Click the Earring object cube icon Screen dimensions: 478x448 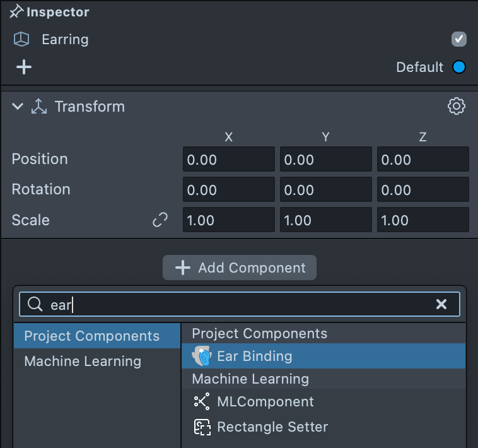(21, 40)
